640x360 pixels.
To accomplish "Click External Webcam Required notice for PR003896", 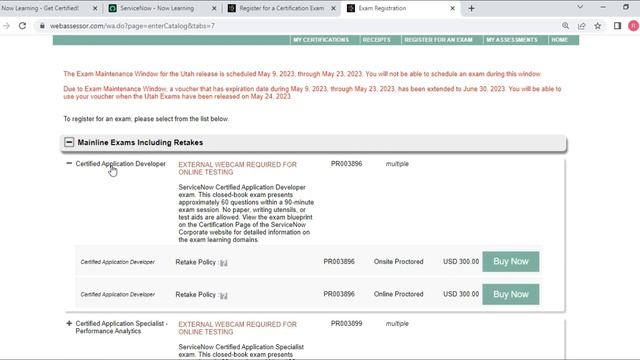I will [238, 168].
